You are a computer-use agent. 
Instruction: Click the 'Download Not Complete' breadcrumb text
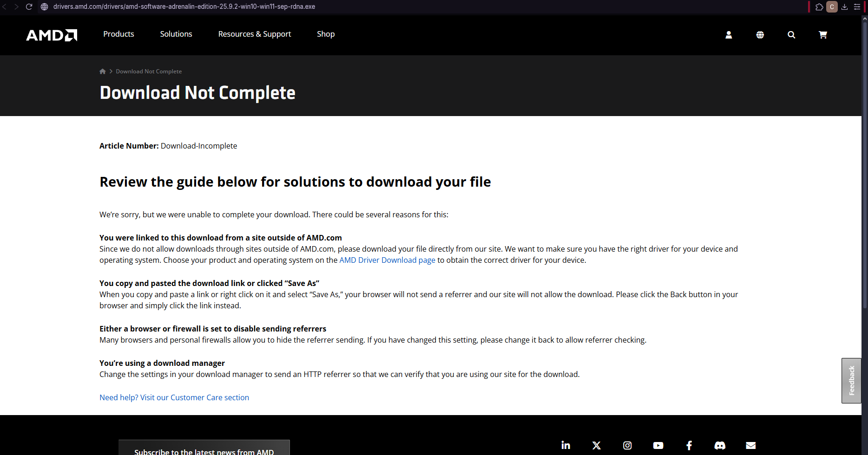pyautogui.click(x=149, y=71)
